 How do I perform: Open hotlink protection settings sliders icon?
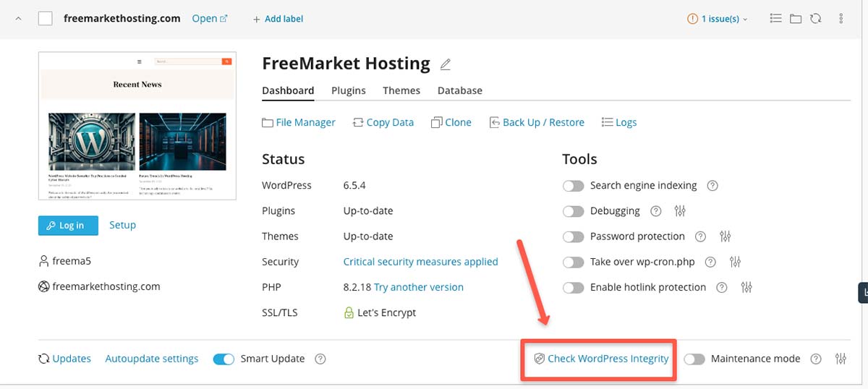tap(747, 287)
